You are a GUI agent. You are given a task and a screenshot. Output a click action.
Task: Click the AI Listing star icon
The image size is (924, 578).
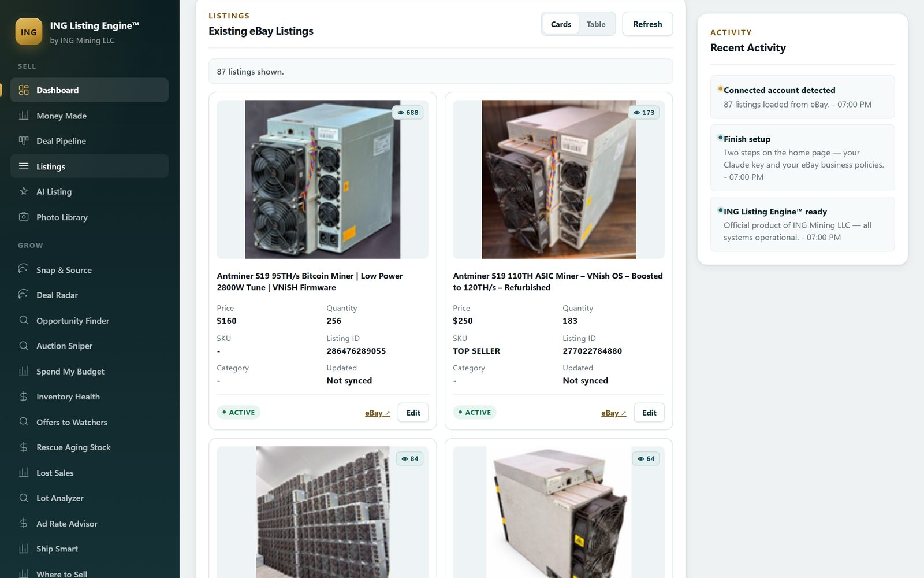24,191
